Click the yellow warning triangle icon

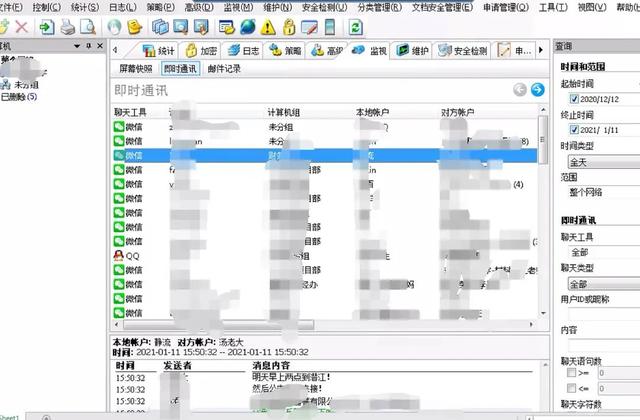(x=268, y=27)
